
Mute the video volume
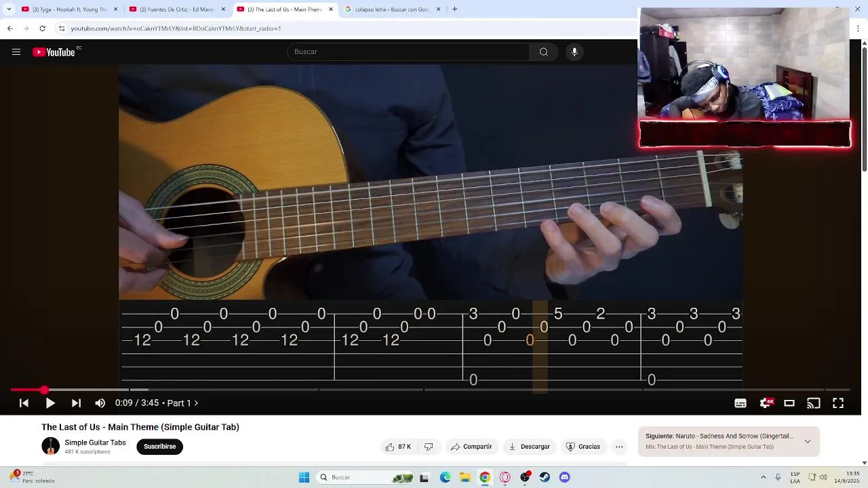pyautogui.click(x=100, y=403)
